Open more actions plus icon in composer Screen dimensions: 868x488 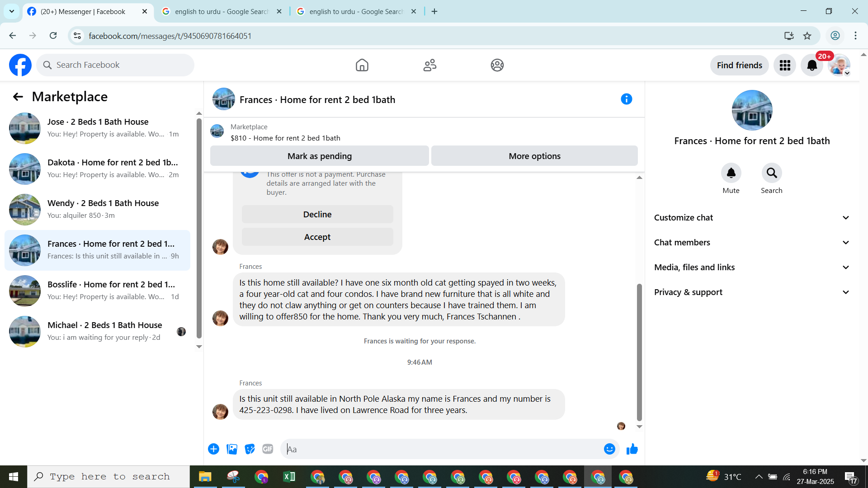[214, 449]
